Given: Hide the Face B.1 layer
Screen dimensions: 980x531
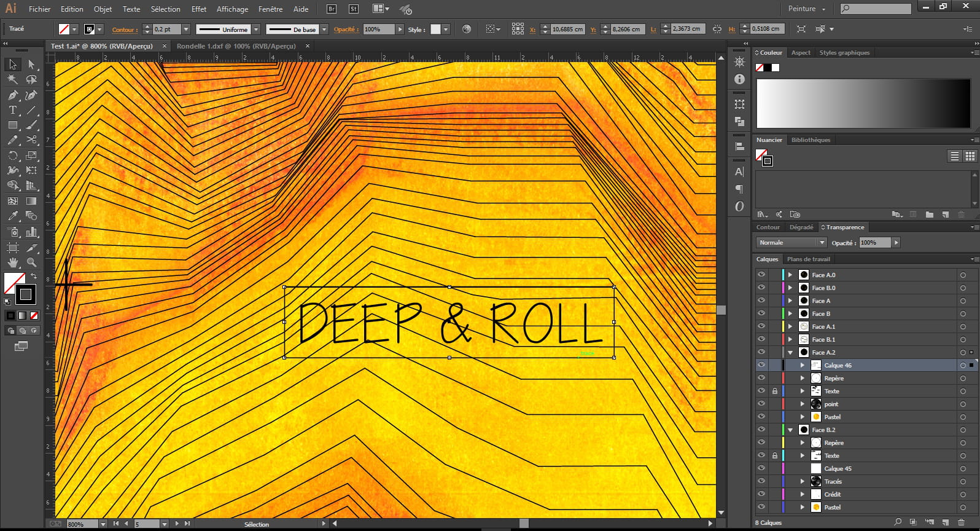Looking at the screenshot, I should tap(761, 339).
